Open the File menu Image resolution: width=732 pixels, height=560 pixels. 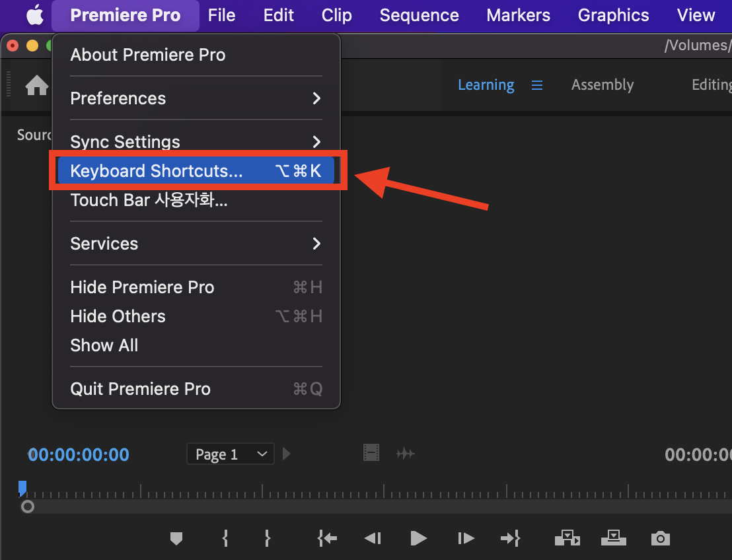[221, 15]
